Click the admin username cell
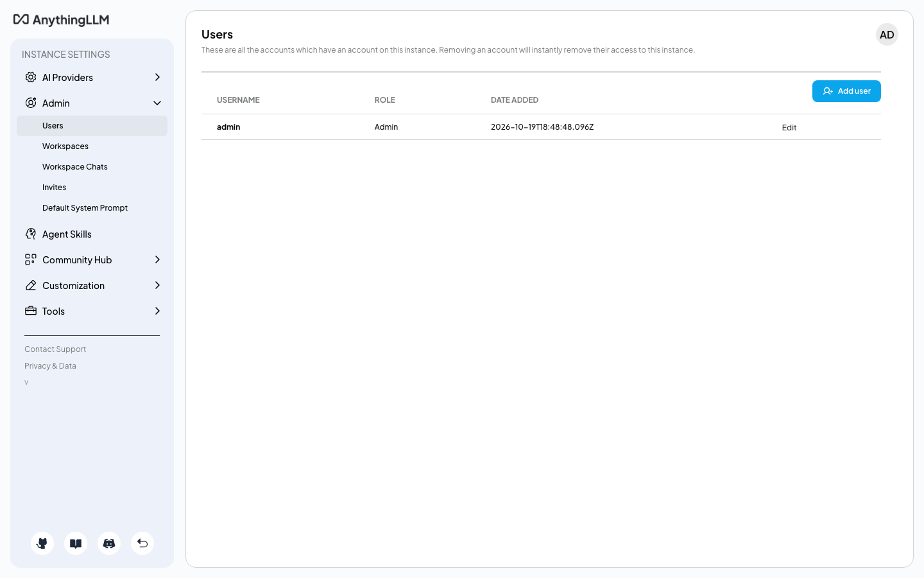This screenshot has width=924, height=578. tap(228, 127)
